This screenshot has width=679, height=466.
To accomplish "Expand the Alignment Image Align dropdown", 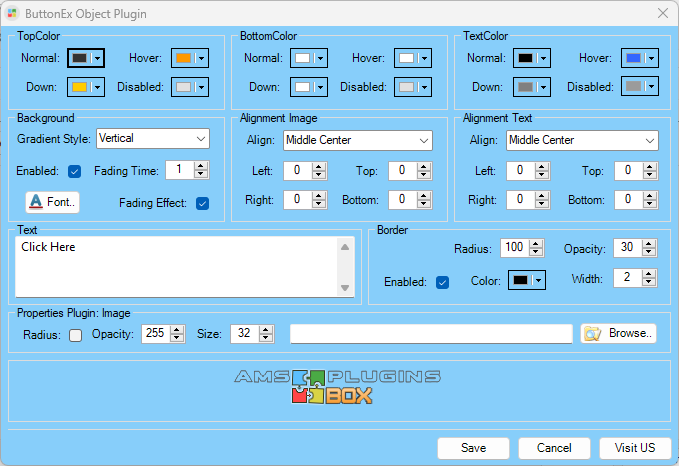I will [357, 140].
